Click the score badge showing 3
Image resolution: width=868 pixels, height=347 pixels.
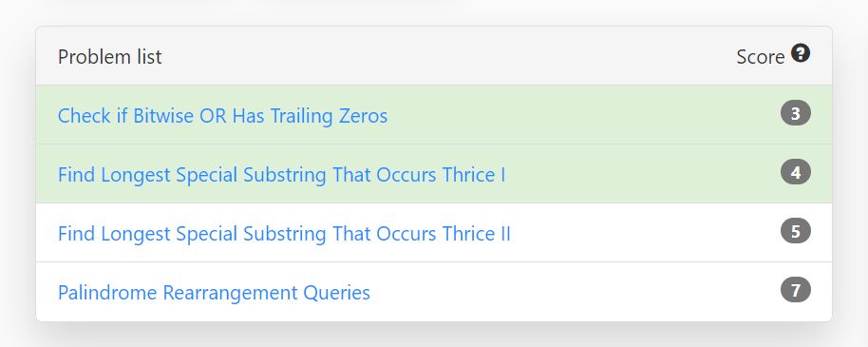pyautogui.click(x=796, y=114)
